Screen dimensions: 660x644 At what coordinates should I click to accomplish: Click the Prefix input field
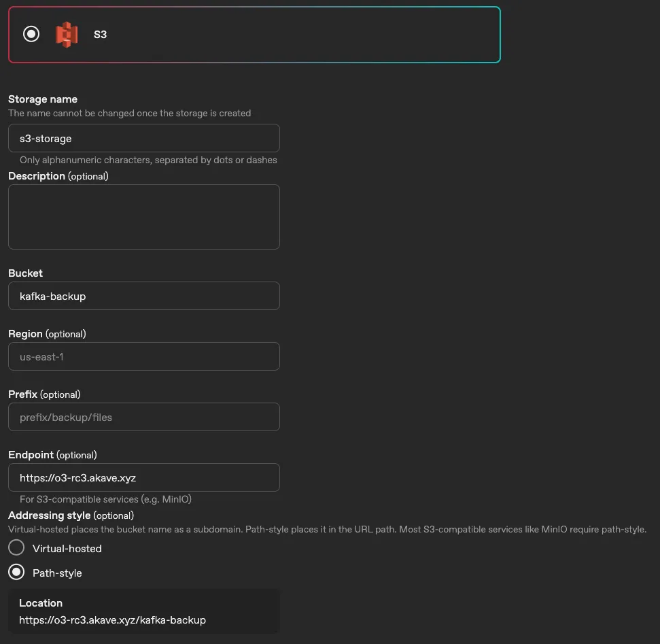pyautogui.click(x=143, y=417)
